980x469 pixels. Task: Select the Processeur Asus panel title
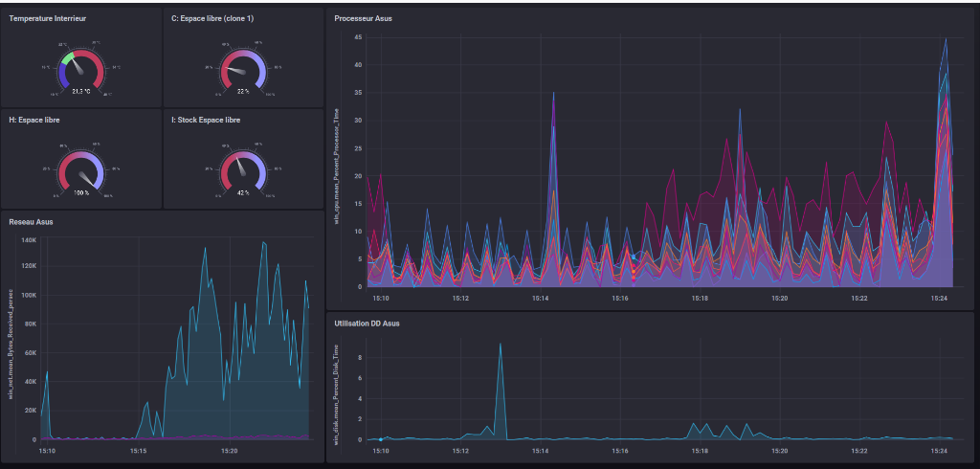click(x=363, y=19)
